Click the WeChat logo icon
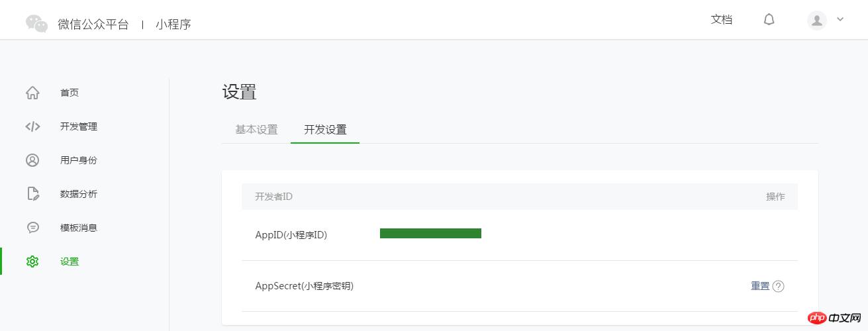This screenshot has height=331, width=868. pos(36,23)
